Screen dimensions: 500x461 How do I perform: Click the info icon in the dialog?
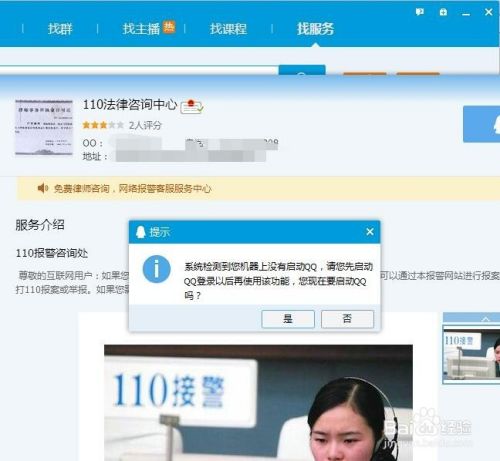click(157, 269)
